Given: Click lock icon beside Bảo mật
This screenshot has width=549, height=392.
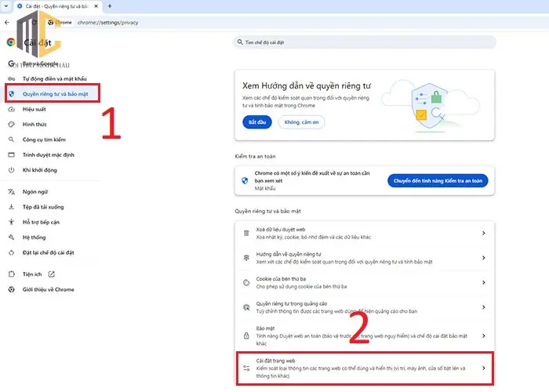Looking at the screenshot, I should (x=246, y=336).
